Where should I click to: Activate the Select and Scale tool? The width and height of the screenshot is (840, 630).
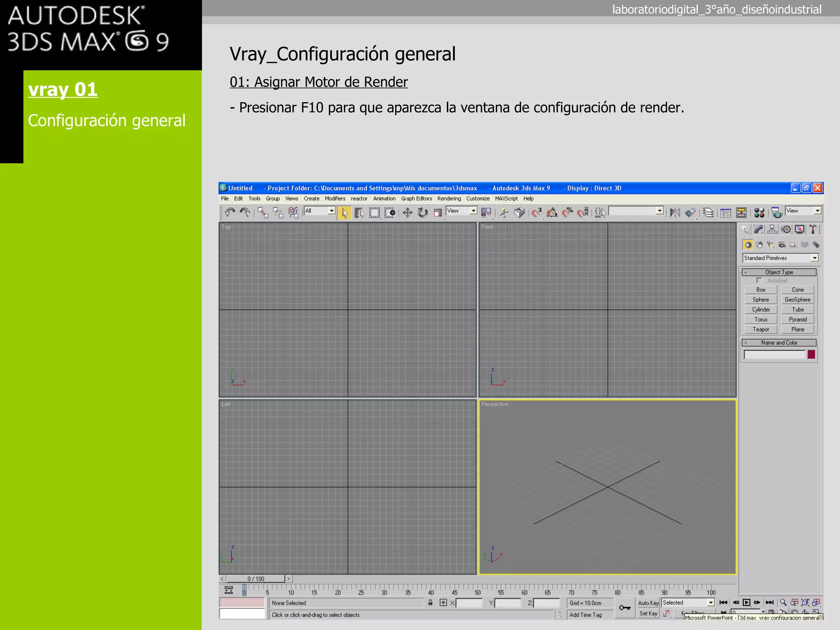click(438, 212)
